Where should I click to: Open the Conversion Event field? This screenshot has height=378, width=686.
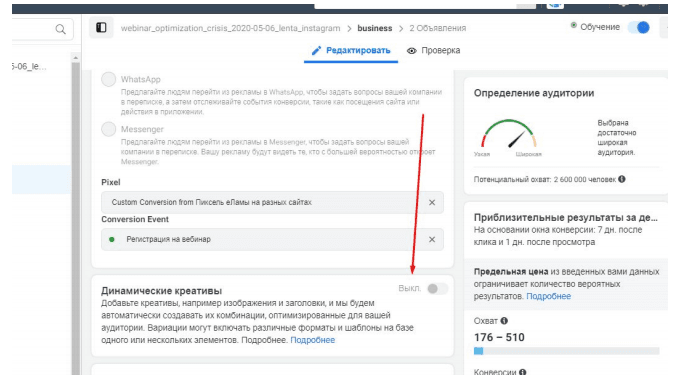point(272,239)
